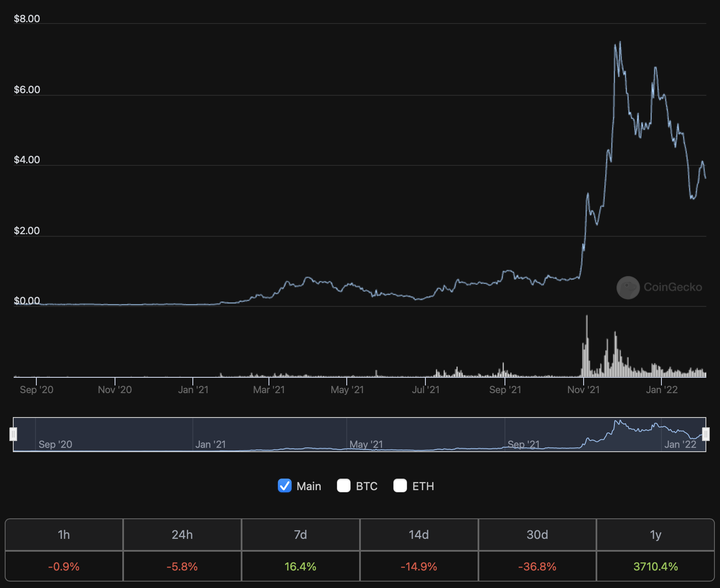
Task: Enable the ETH comparison checkbox
Action: (x=400, y=486)
